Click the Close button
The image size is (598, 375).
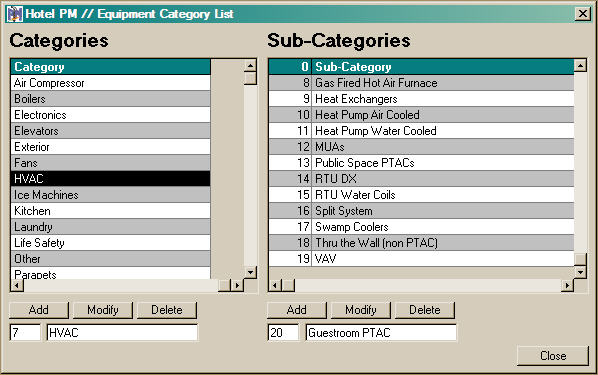553,356
